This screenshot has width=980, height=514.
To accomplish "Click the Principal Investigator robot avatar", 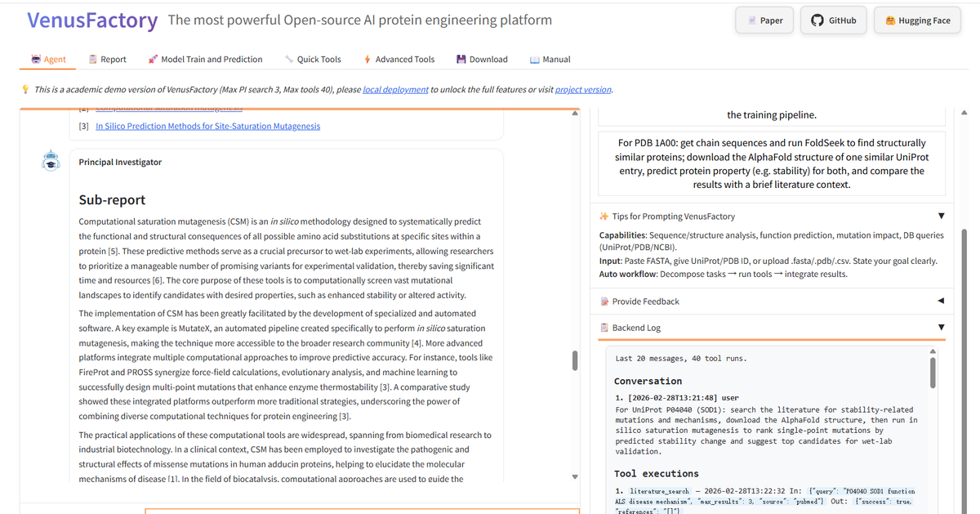I will 51,160.
